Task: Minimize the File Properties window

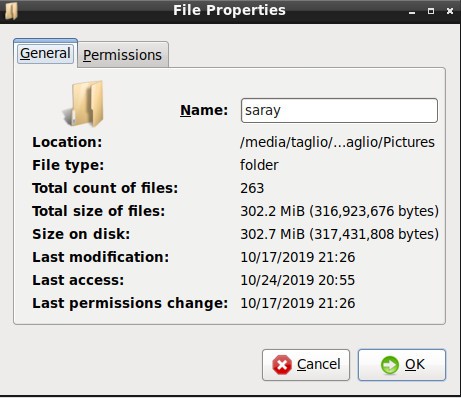Action: [412, 11]
